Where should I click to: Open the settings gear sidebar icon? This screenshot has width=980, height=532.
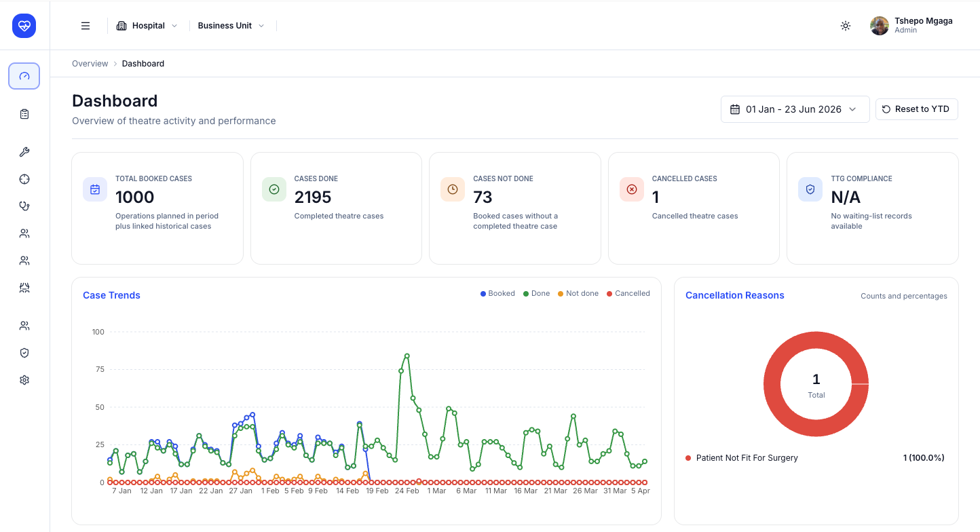pyautogui.click(x=24, y=380)
